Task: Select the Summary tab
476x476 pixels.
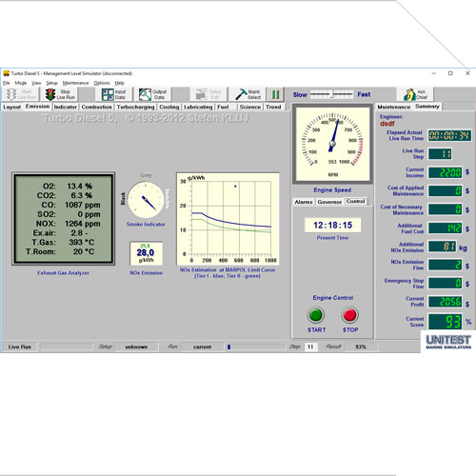Action: pos(427,107)
